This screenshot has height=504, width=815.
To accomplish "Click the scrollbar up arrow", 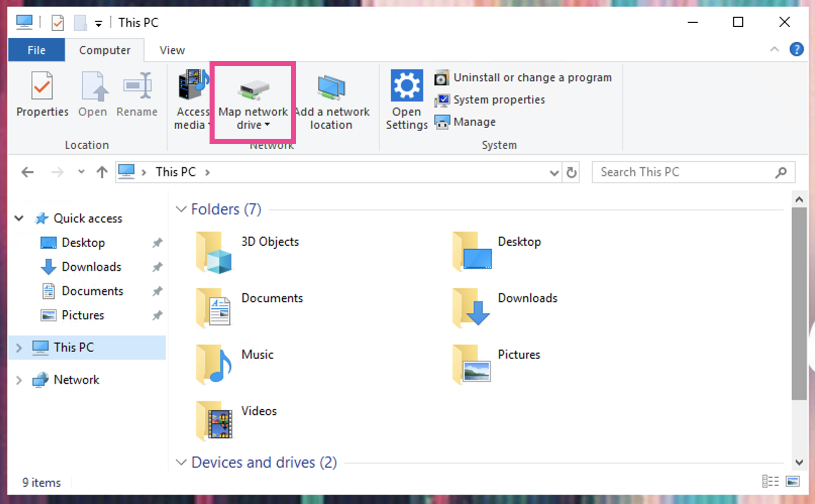I will pos(799,199).
